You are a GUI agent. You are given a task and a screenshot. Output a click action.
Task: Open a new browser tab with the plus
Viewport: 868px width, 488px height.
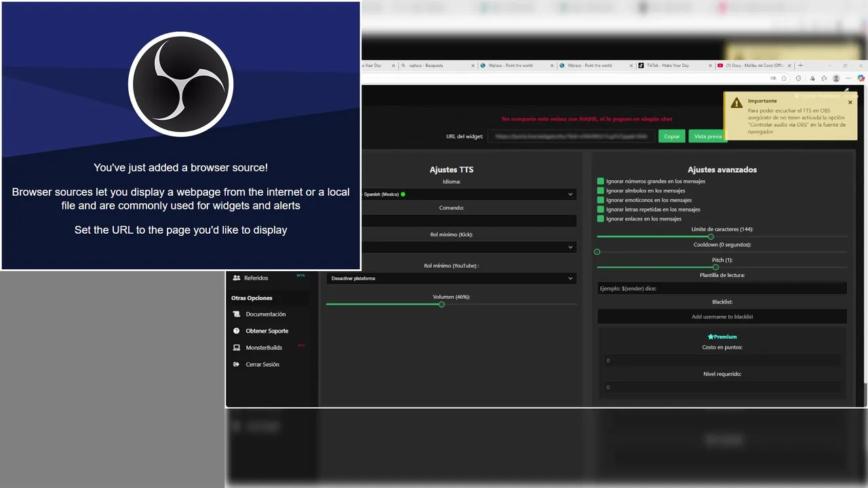click(801, 66)
